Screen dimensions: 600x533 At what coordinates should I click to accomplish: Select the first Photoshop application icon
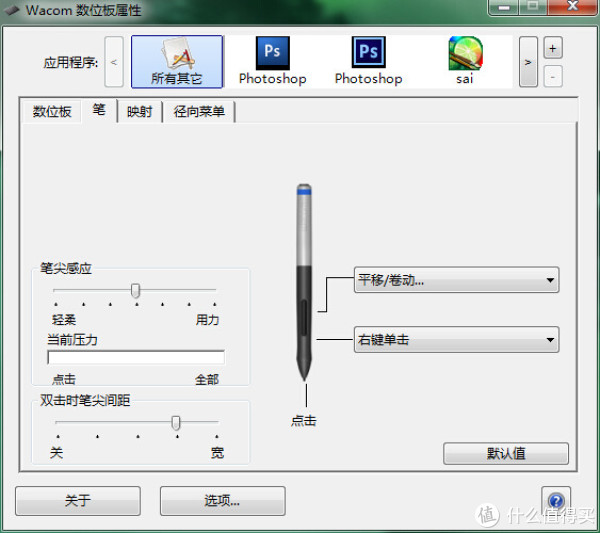point(272,62)
